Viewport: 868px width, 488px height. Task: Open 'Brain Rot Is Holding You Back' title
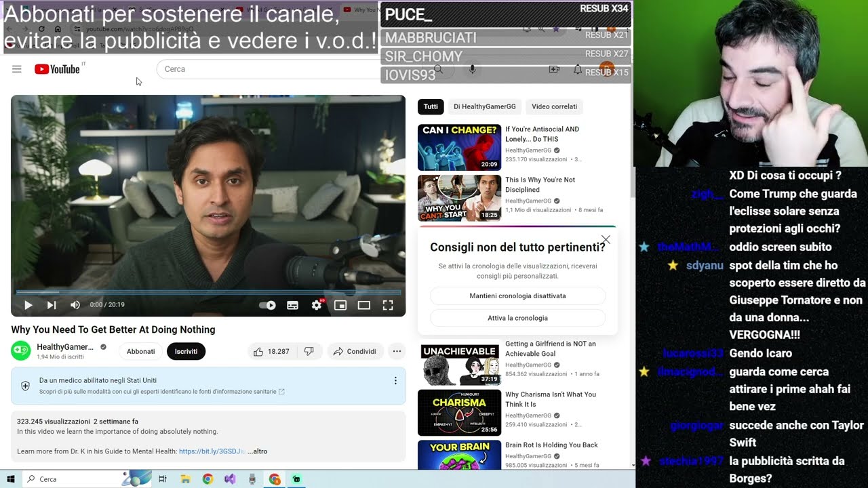tap(551, 445)
